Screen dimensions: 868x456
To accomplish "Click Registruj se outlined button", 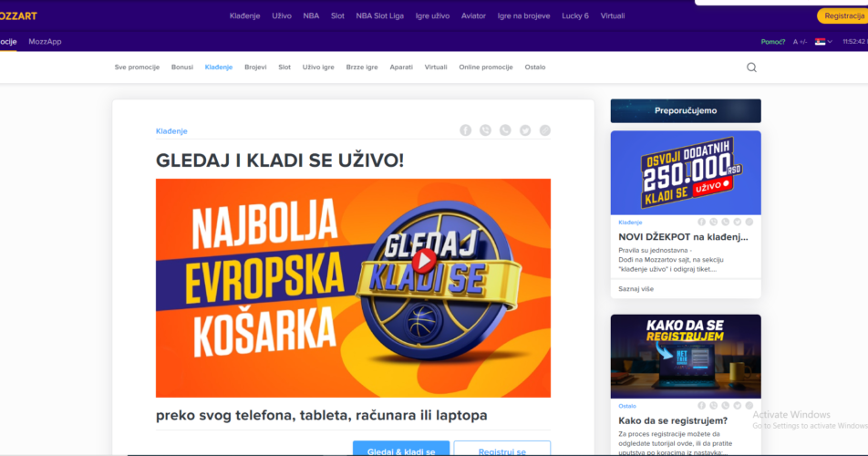I will 502,449.
